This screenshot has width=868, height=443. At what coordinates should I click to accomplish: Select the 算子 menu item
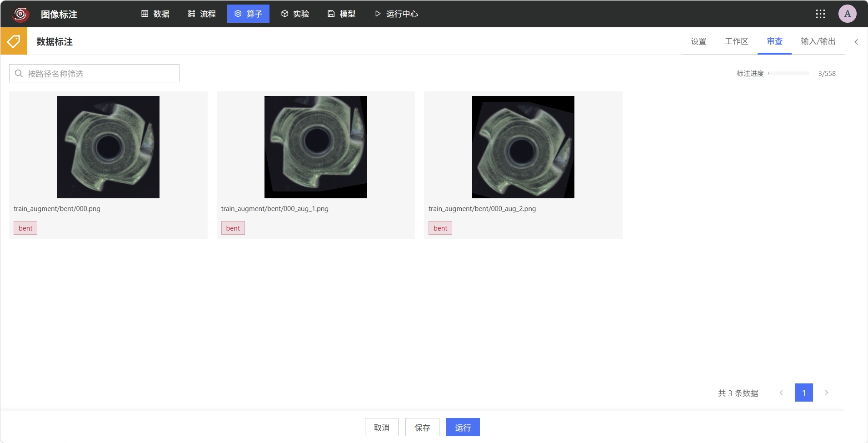pyautogui.click(x=248, y=14)
